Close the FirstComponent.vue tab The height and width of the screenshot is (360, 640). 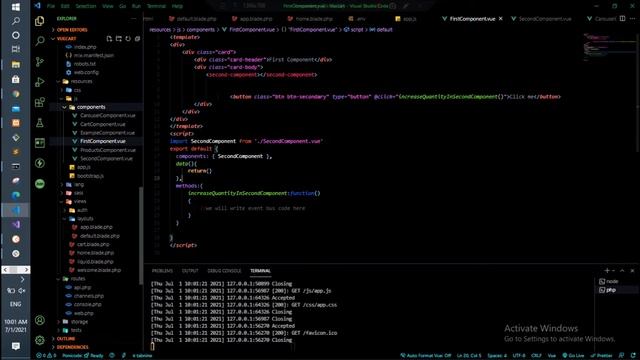point(501,19)
